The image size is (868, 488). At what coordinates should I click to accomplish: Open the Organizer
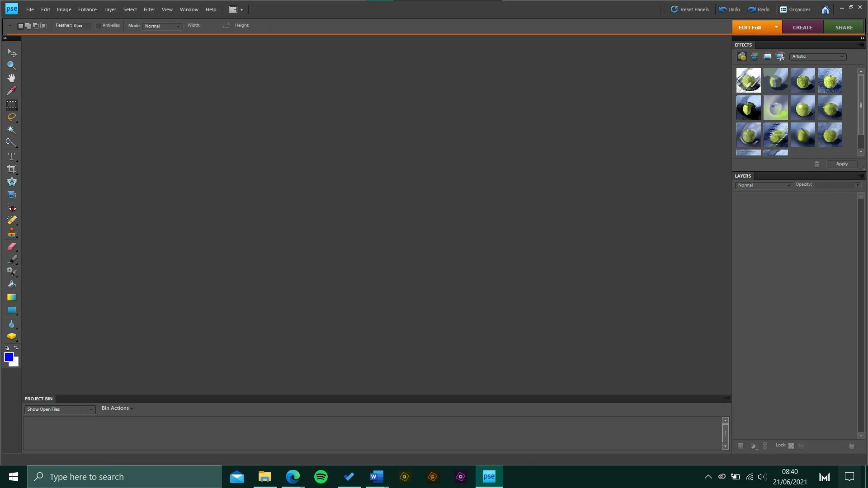pyautogui.click(x=795, y=9)
